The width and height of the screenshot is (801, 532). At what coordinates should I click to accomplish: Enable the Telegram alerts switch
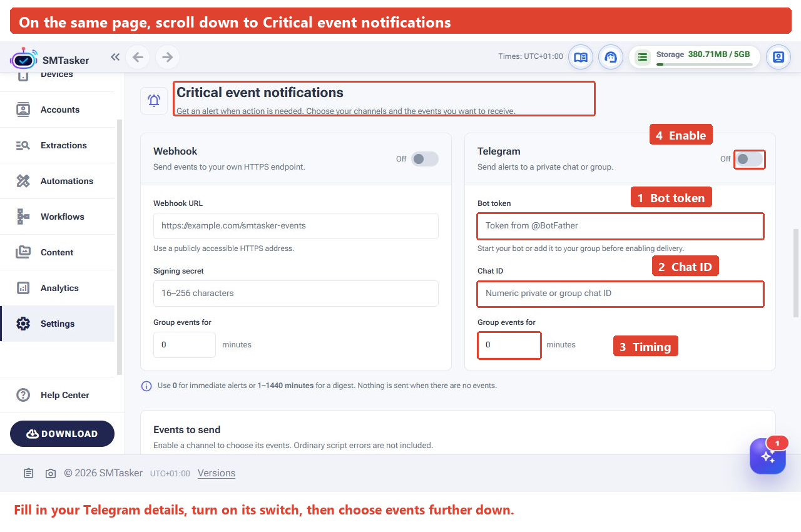749,159
